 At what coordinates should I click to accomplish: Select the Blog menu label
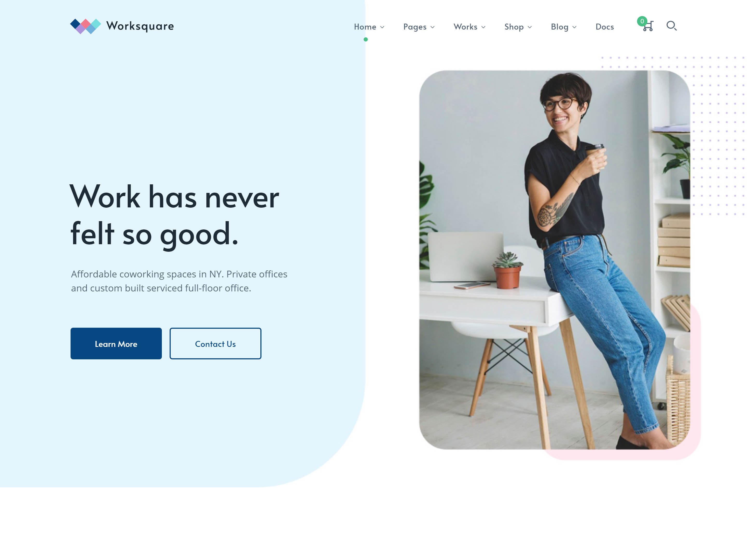559,27
